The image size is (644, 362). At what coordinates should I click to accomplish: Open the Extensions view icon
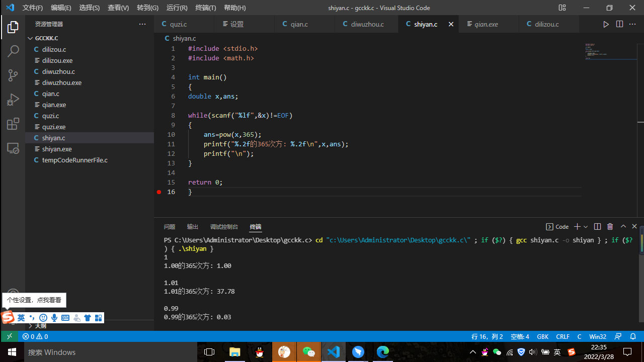point(13,124)
